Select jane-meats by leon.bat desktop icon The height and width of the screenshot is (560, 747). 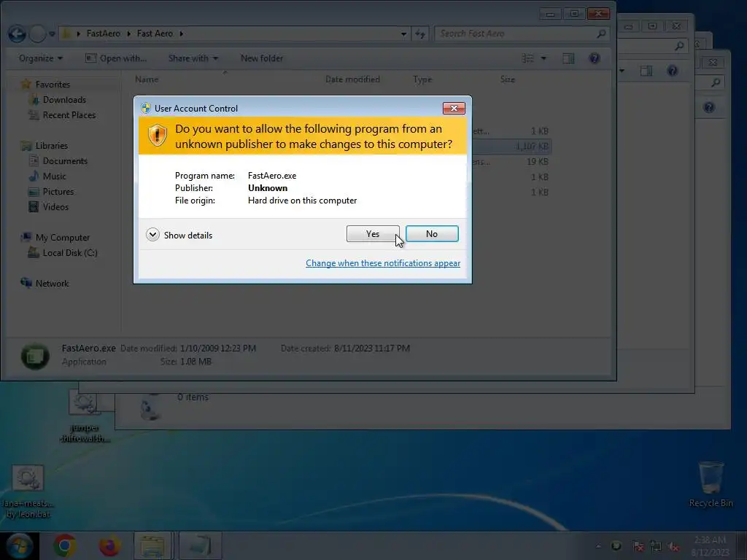pyautogui.click(x=28, y=491)
